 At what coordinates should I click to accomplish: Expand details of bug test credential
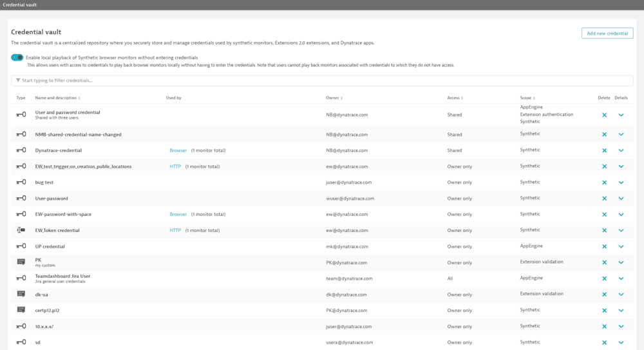click(x=621, y=182)
